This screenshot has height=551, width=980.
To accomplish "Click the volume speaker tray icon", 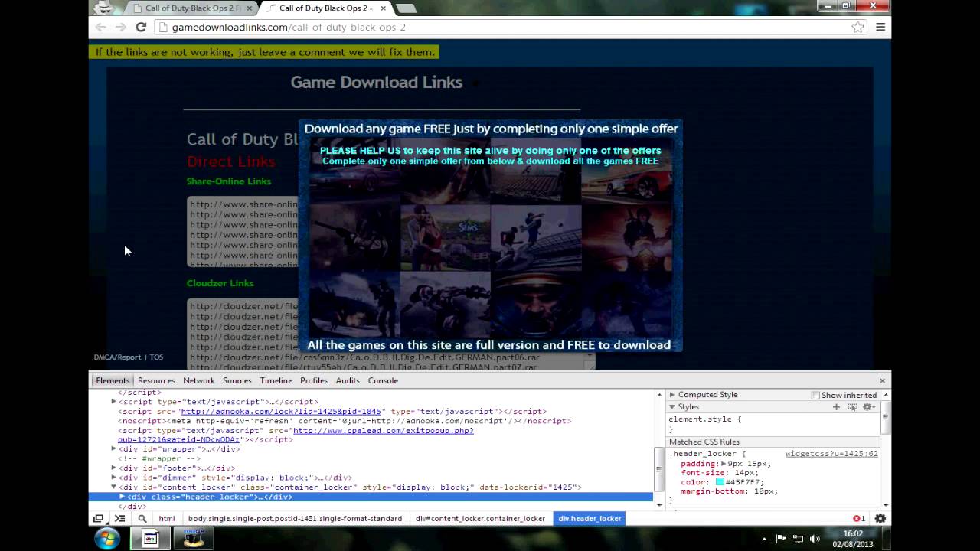I will pyautogui.click(x=815, y=540).
